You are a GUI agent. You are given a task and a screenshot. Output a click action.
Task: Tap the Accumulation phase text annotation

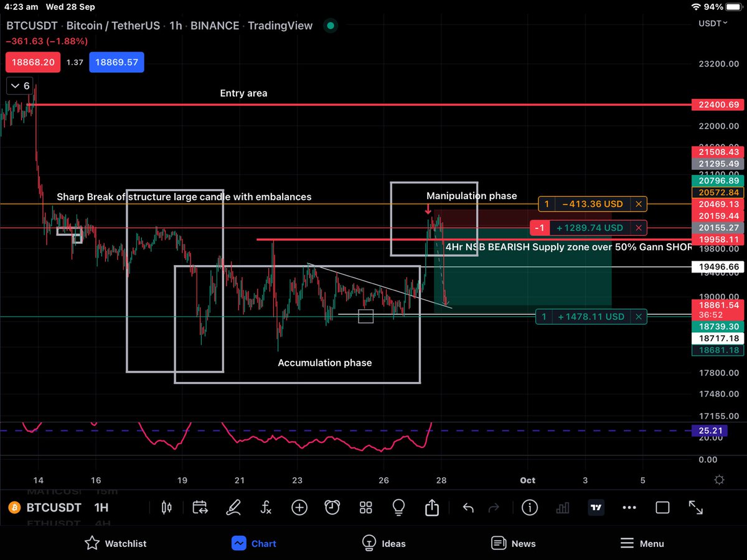pos(324,363)
